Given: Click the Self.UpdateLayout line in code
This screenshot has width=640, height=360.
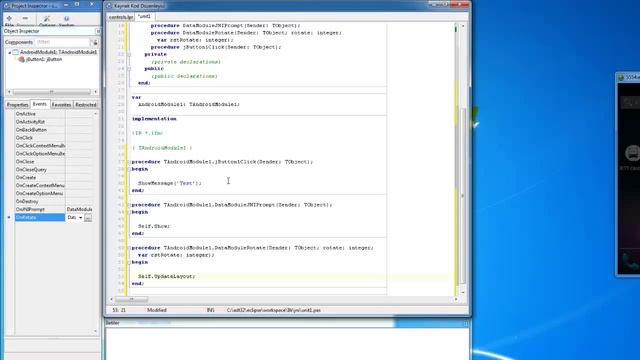Looking at the screenshot, I should coord(167,276).
